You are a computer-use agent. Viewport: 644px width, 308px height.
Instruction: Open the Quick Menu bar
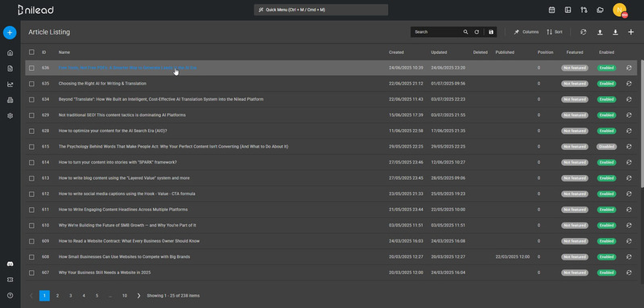pyautogui.click(x=320, y=10)
